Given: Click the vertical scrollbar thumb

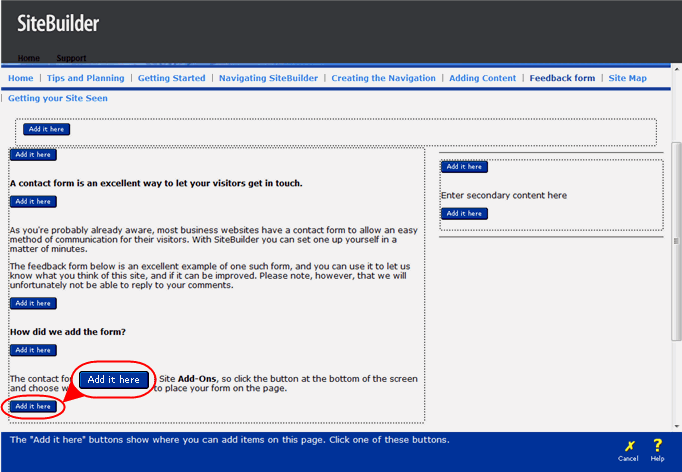Looking at the screenshot, I should [675, 241].
